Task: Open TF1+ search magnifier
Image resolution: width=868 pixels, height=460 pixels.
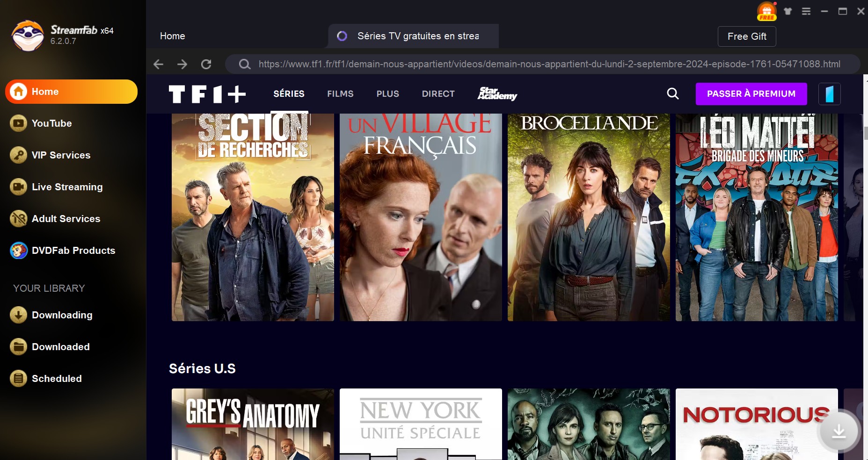Action: 672,94
